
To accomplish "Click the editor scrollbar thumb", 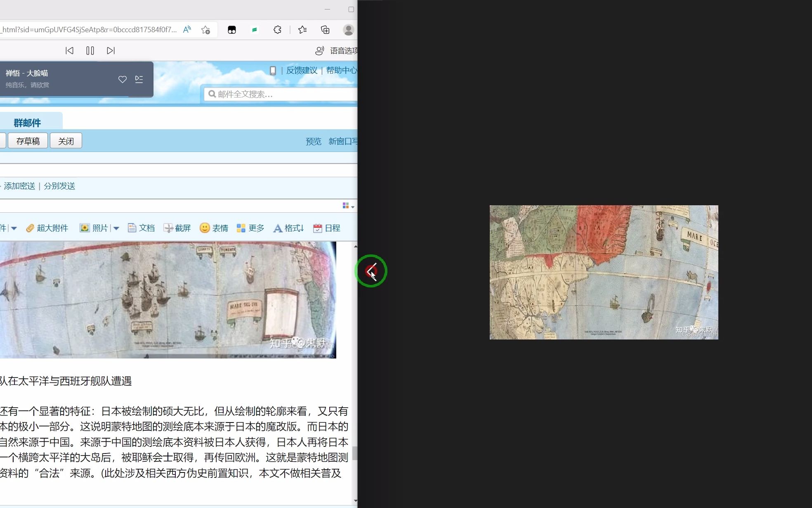I will point(355,453).
